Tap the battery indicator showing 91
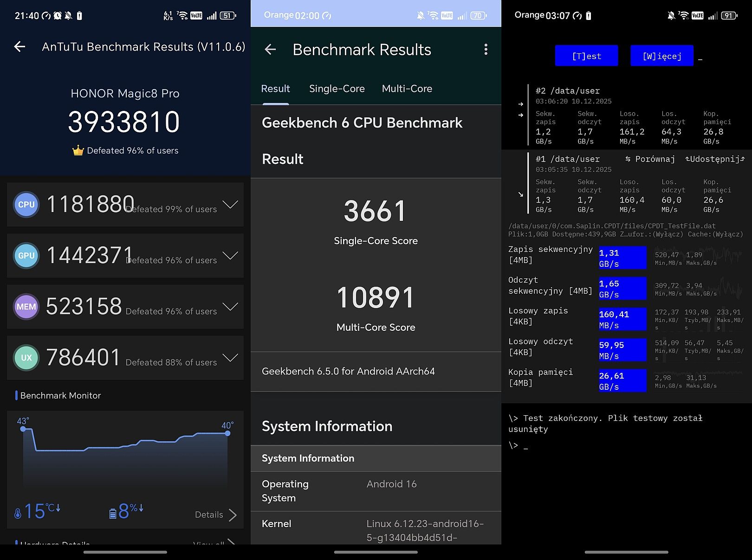 point(729,16)
